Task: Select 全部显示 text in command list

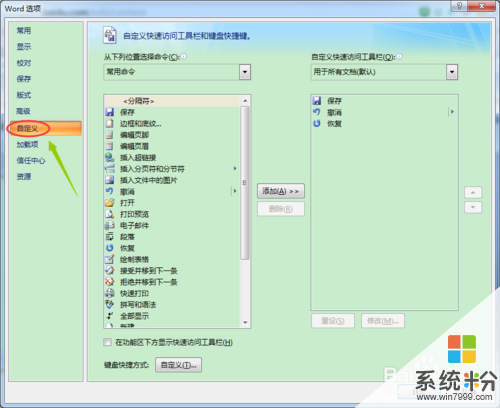Action: (x=134, y=316)
